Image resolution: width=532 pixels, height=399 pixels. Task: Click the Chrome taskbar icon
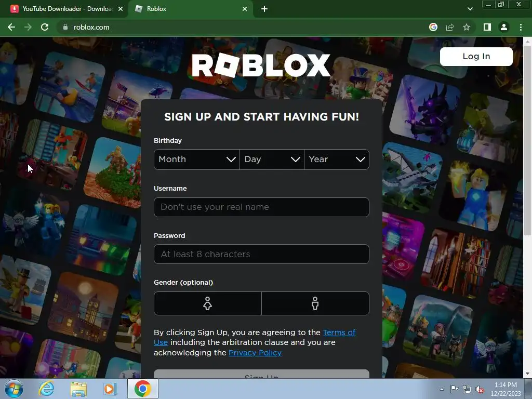point(142,389)
